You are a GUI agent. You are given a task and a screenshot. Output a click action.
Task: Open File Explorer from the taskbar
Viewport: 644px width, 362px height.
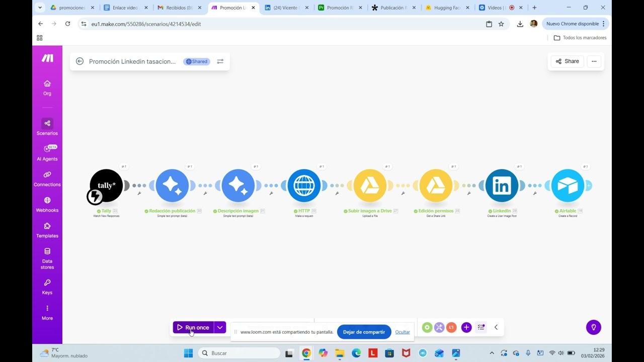340,353
